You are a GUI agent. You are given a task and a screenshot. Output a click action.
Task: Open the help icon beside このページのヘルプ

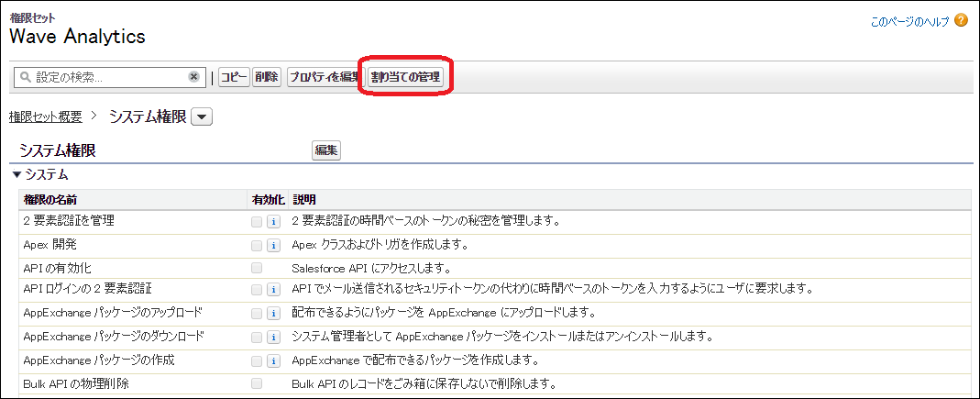click(961, 21)
